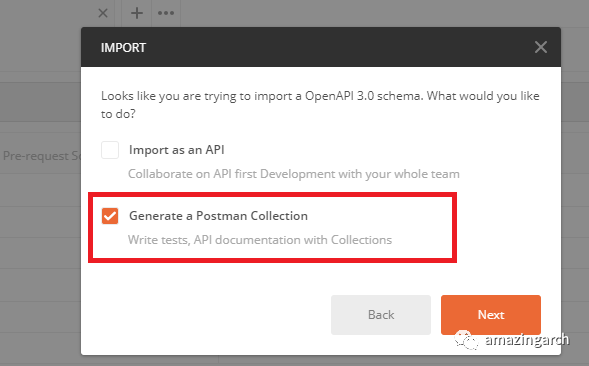Select the Generate a Postman Collection label
The width and height of the screenshot is (589, 366).
218,216
